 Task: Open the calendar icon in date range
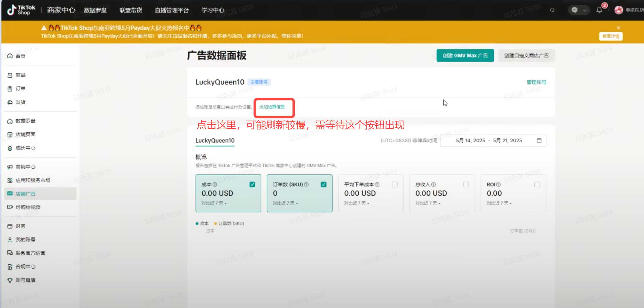click(539, 140)
